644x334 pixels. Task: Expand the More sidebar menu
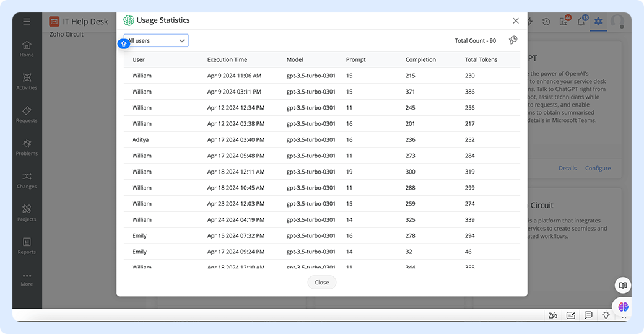pyautogui.click(x=27, y=278)
